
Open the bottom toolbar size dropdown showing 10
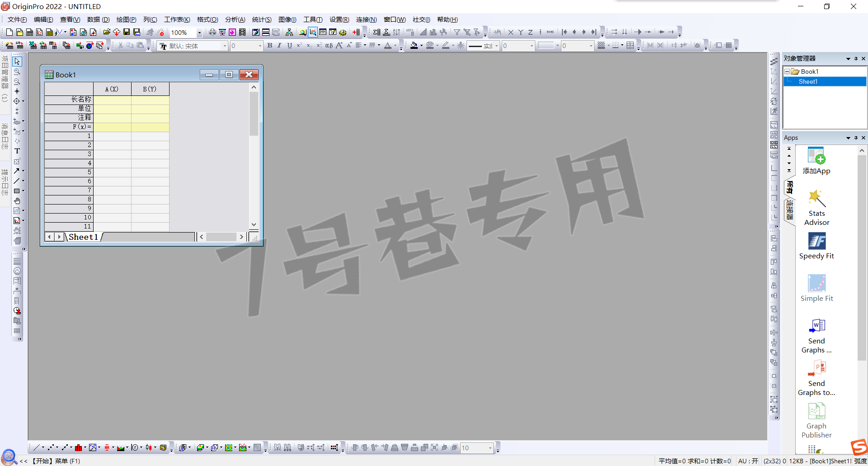[x=490, y=448]
